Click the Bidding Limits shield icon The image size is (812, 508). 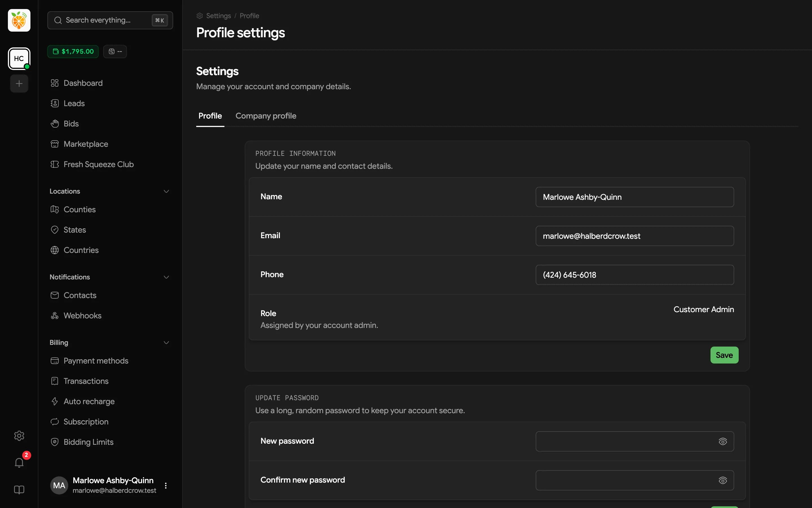point(55,442)
